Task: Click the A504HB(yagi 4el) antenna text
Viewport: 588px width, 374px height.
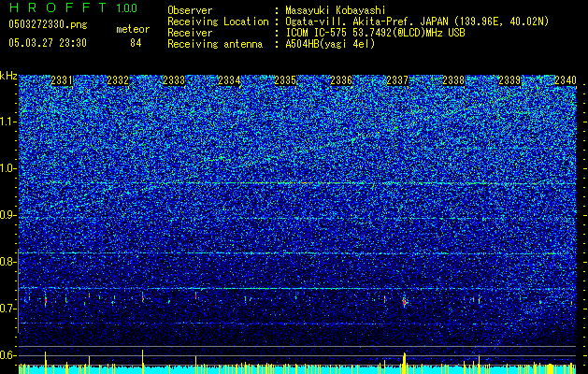Action: (x=330, y=44)
